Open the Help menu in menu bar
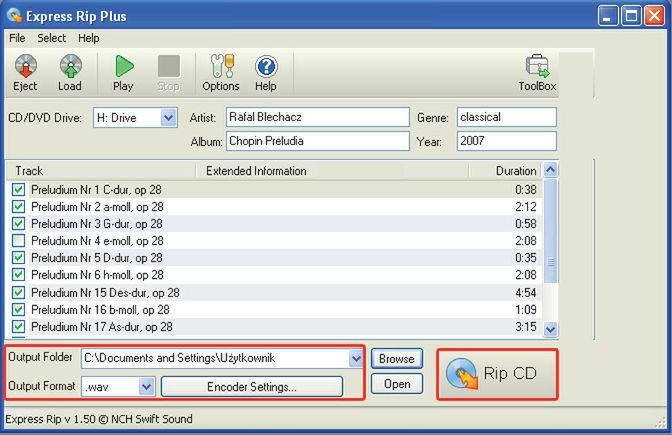672x435 pixels. click(89, 38)
